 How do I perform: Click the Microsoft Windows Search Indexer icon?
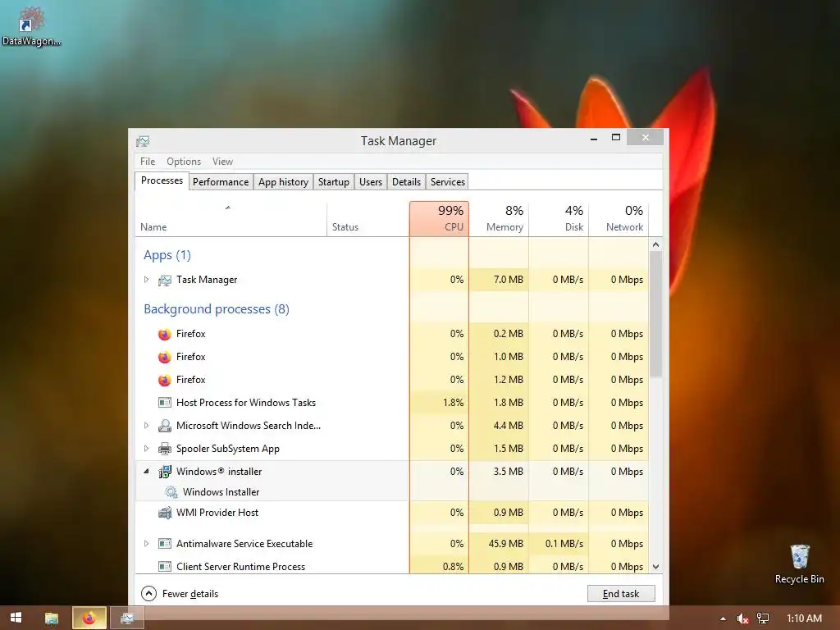pyautogui.click(x=164, y=426)
